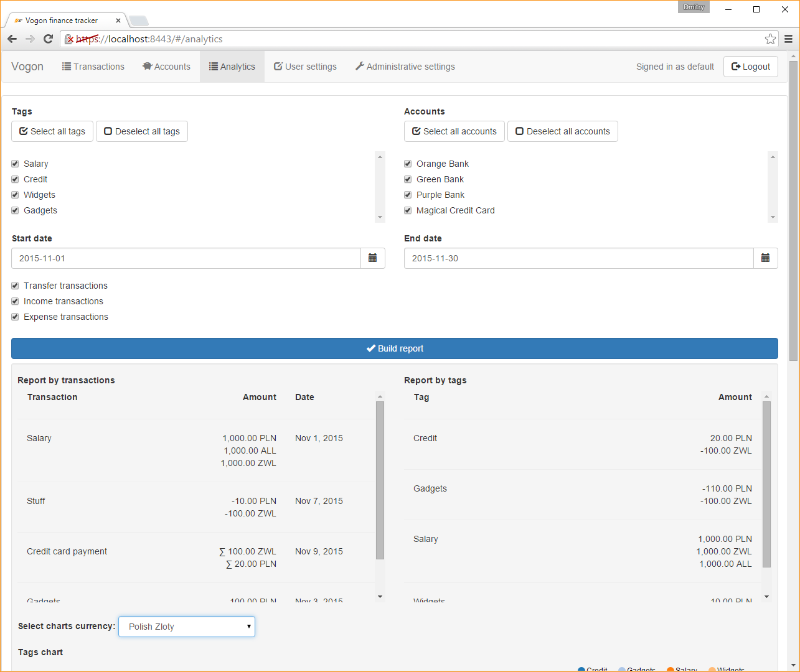This screenshot has width=800, height=672.
Task: Disable the Salary tag checkbox
Action: [x=14, y=163]
